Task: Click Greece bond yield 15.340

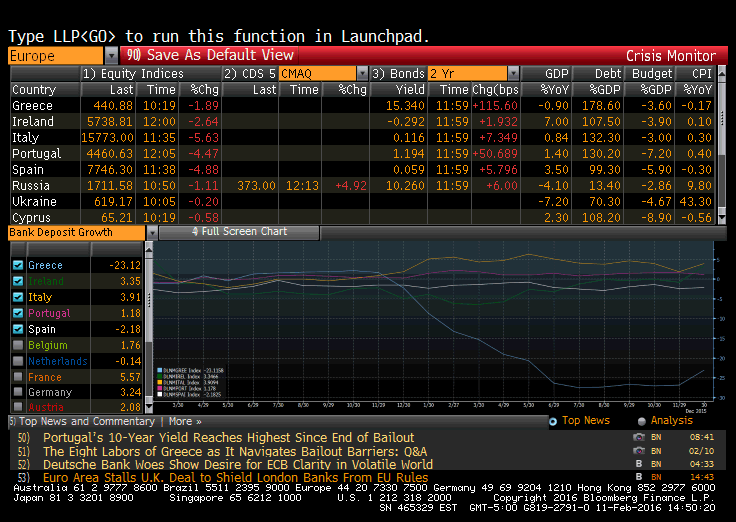Action: (x=405, y=106)
